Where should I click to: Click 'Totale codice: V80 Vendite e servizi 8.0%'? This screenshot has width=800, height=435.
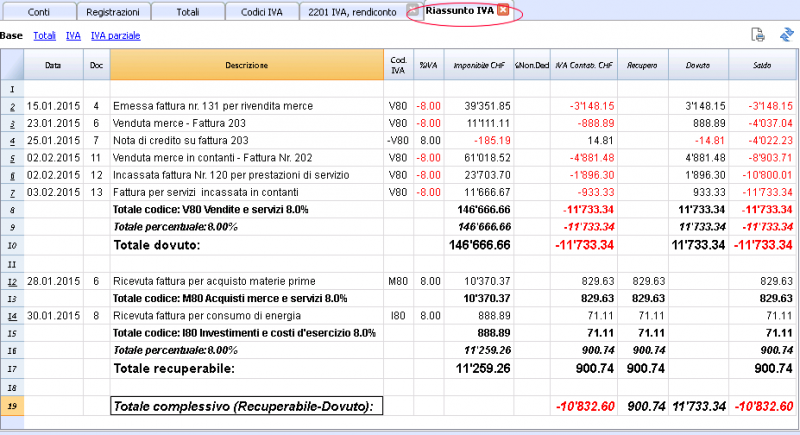tap(210, 210)
